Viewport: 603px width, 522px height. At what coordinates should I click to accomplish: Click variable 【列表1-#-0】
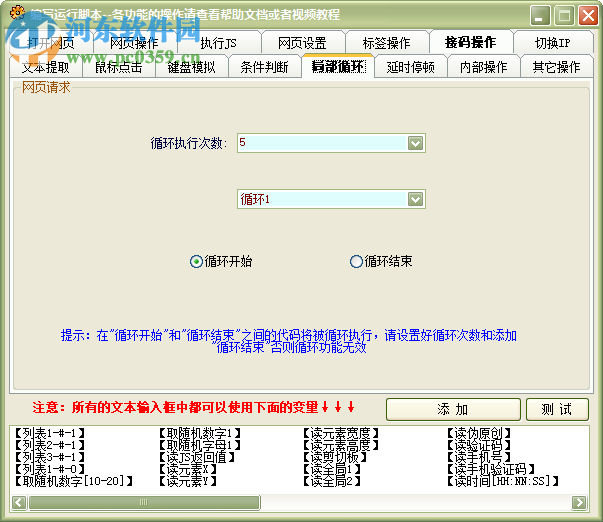point(50,469)
